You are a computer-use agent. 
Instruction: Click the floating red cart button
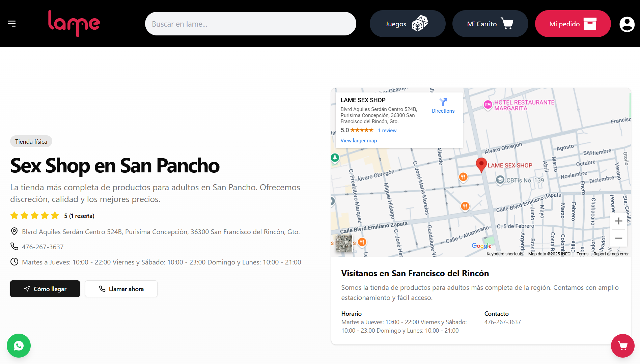pos(622,345)
